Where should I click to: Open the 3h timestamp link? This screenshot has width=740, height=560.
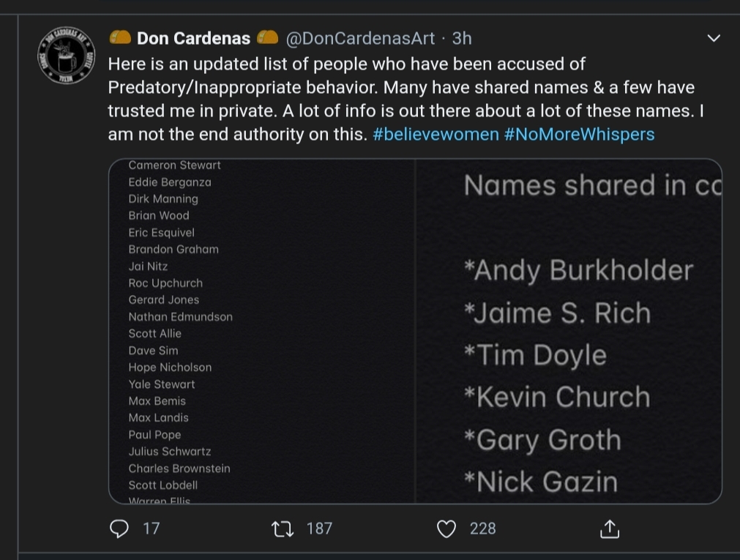pos(462,39)
